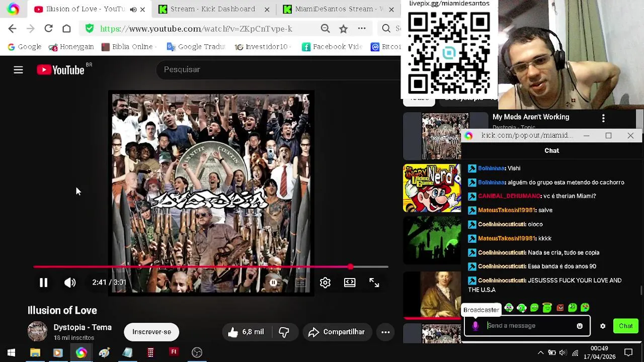The width and height of the screenshot is (644, 362).
Task: Dislike the Illusion of Love video
Action: click(284, 332)
